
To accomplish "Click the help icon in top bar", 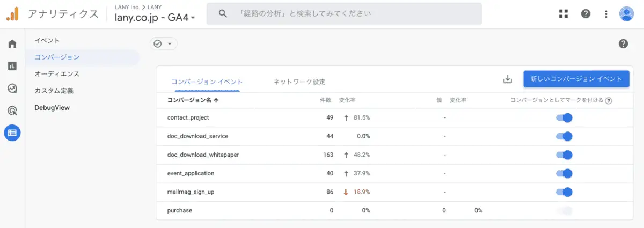I will [x=586, y=14].
